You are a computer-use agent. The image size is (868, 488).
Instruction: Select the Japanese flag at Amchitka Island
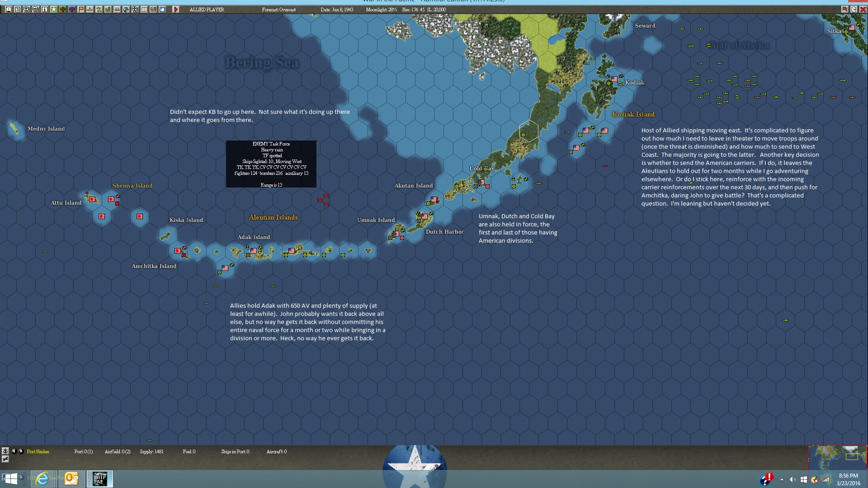click(x=178, y=250)
